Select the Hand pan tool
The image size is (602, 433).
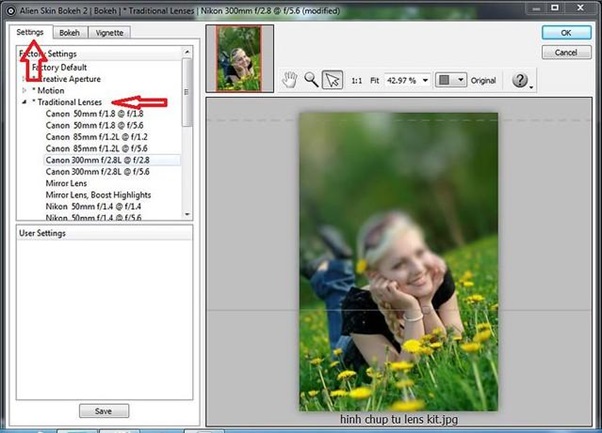tap(289, 80)
